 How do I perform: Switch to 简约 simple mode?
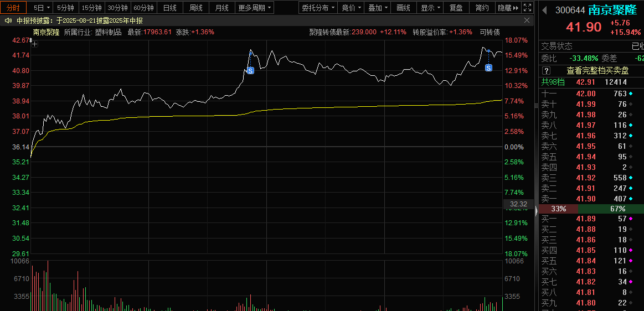pyautogui.click(x=482, y=7)
